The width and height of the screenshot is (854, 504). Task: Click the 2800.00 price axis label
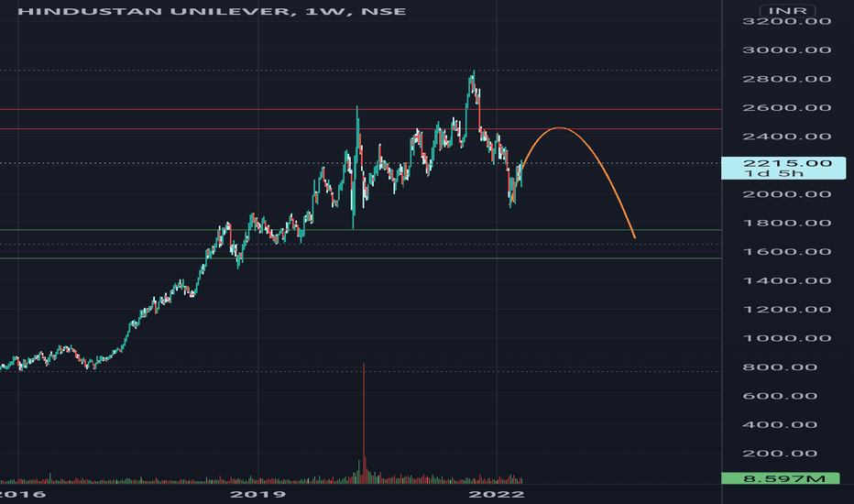point(787,79)
